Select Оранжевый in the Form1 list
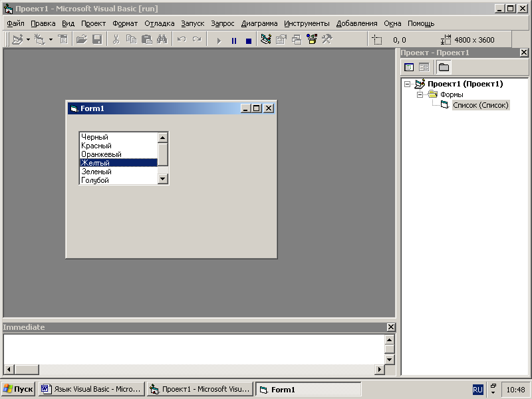 (x=118, y=154)
